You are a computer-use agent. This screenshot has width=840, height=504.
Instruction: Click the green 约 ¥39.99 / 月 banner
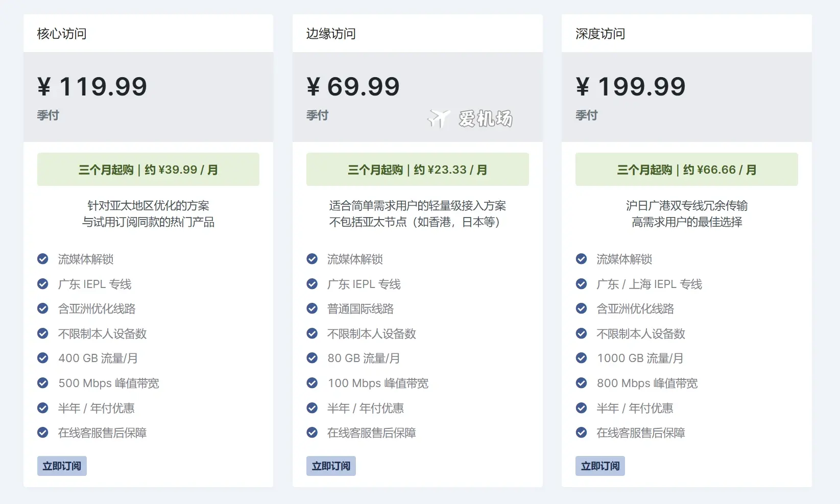click(x=148, y=170)
